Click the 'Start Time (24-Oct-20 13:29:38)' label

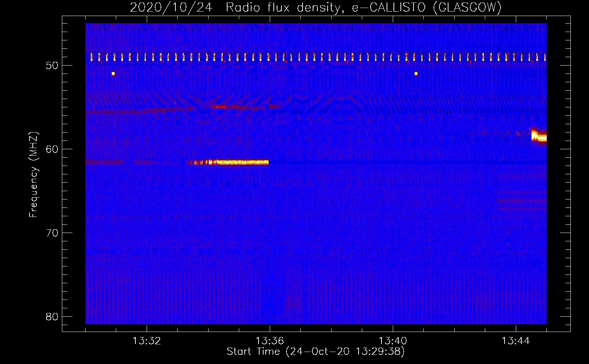316,352
